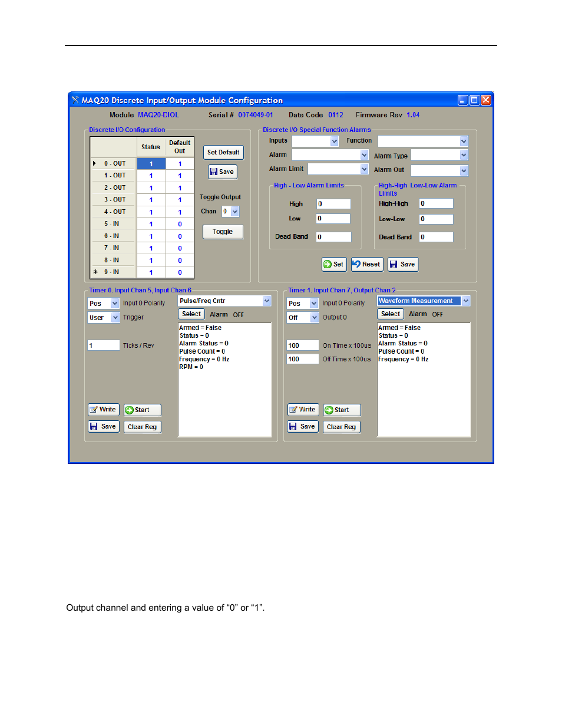Open Toggle Output Chan dropdown
The width and height of the screenshot is (562, 728).
(x=235, y=211)
